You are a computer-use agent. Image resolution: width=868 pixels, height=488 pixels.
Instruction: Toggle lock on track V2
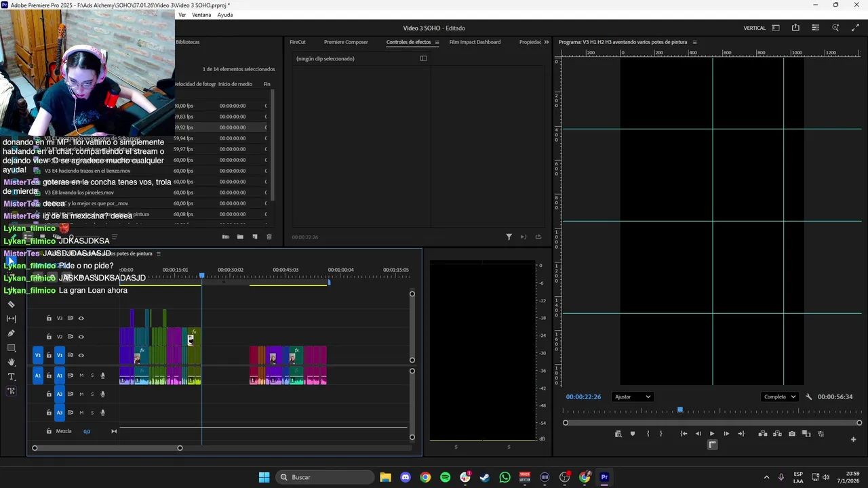tap(49, 337)
